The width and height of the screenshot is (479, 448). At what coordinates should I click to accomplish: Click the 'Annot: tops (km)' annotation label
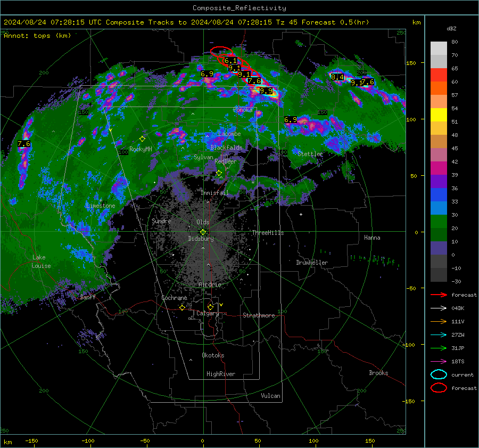coord(37,36)
